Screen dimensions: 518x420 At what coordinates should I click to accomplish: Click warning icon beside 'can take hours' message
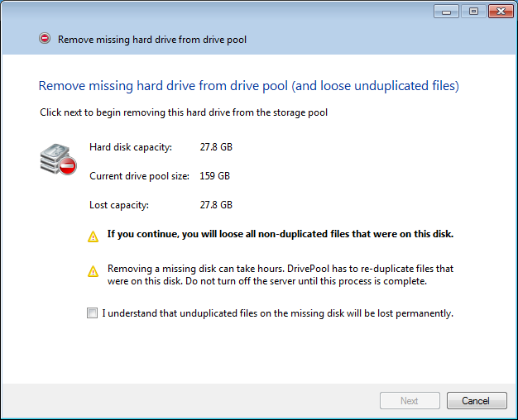(x=94, y=271)
